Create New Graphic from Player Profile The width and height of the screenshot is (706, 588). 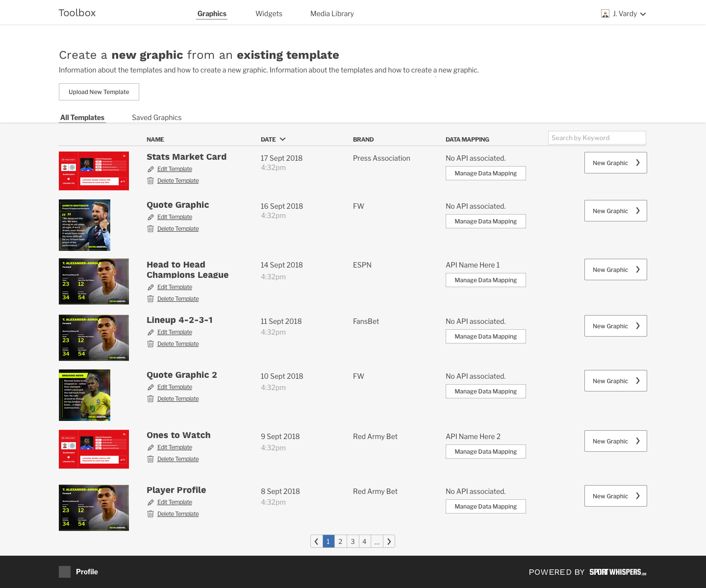616,496
